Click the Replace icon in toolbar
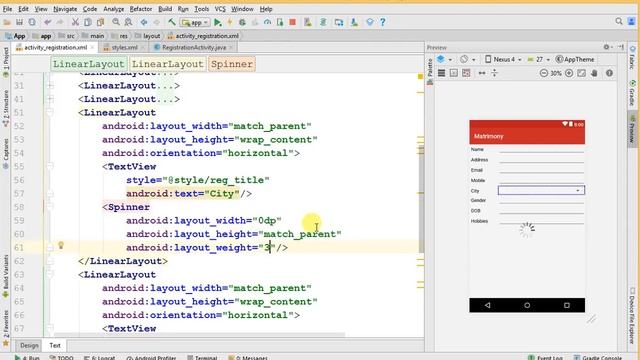 [128, 22]
